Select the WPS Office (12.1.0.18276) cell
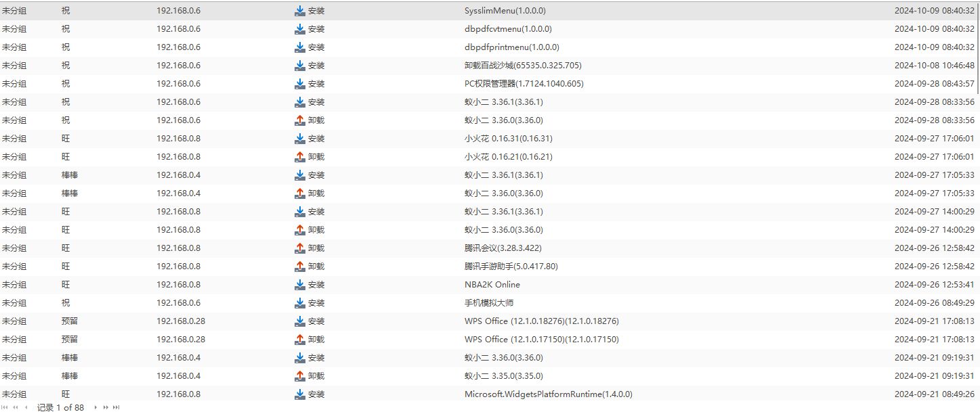Image resolution: width=980 pixels, height=414 pixels. coord(542,321)
